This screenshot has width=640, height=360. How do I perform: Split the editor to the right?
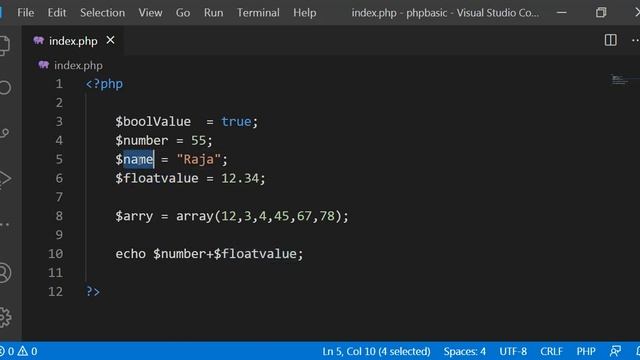tap(610, 40)
